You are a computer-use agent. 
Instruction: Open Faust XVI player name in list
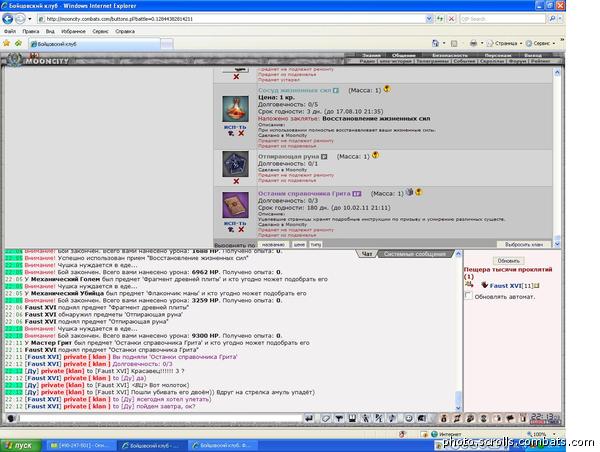click(505, 286)
